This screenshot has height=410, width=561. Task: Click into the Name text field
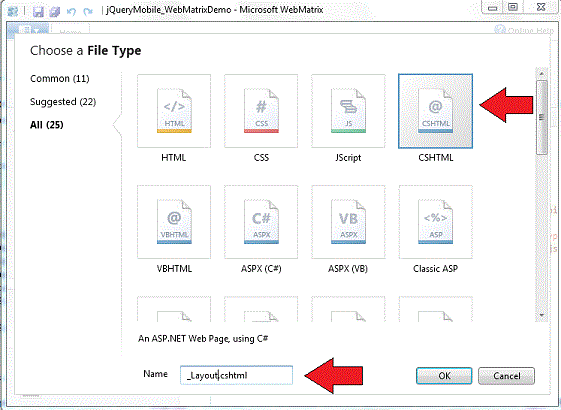(x=236, y=375)
